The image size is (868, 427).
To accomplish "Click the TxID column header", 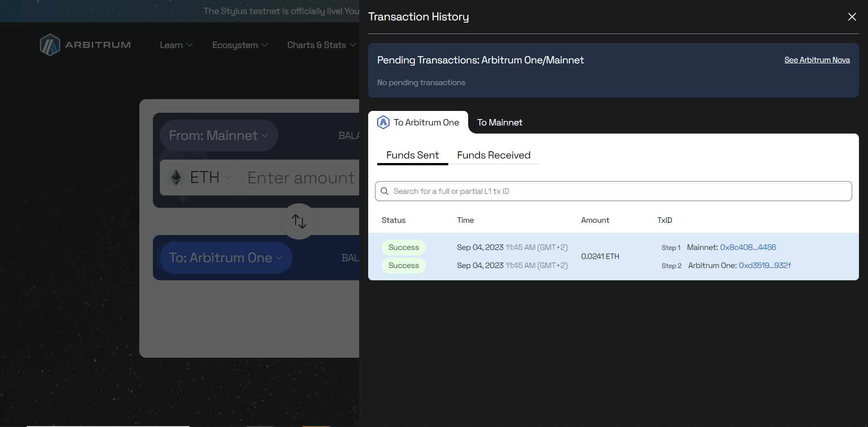I will (664, 220).
